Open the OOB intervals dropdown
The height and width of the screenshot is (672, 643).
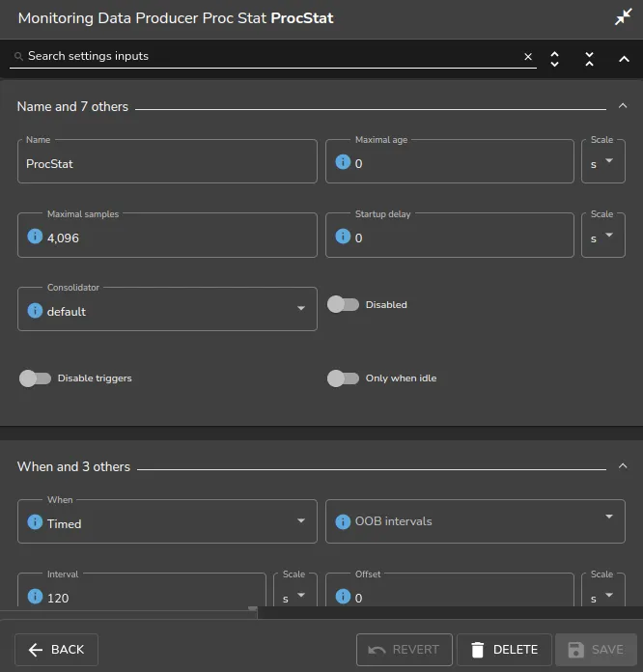pos(475,521)
